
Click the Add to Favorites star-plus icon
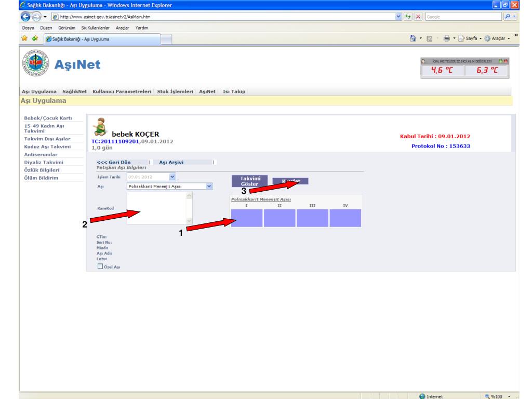point(35,38)
